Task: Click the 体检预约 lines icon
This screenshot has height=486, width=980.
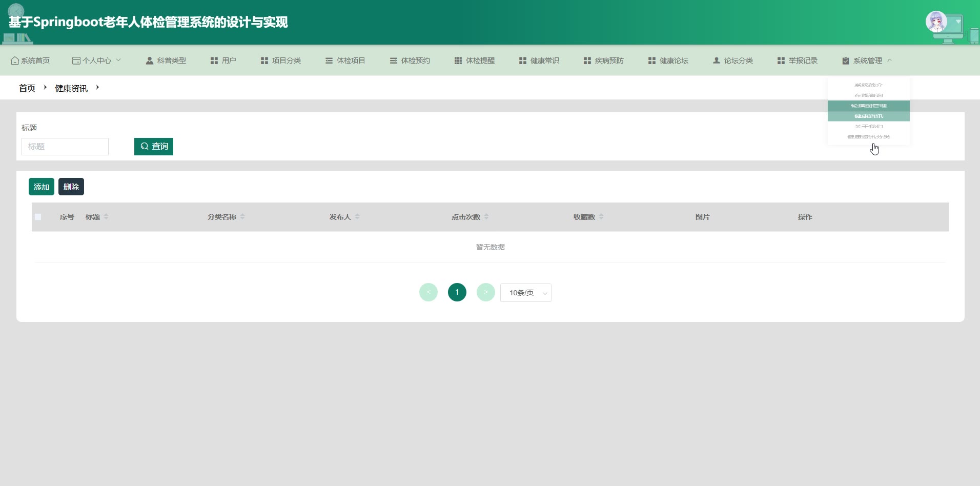Action: click(394, 60)
